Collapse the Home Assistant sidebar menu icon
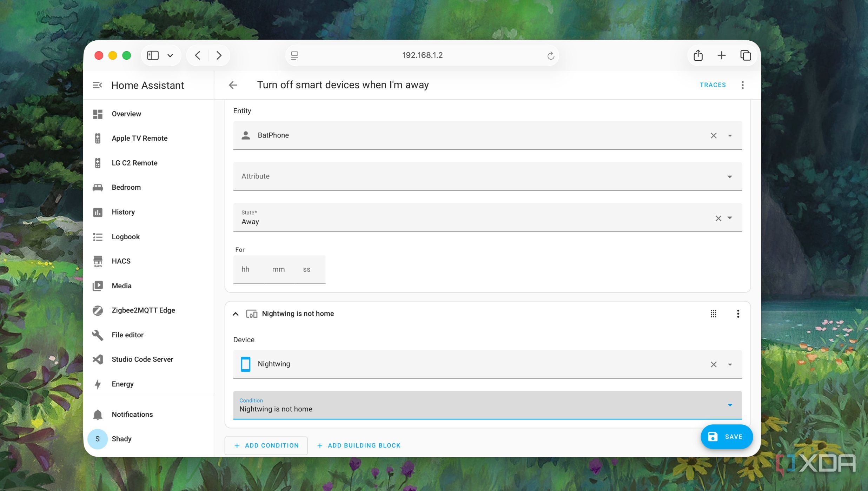Screen dimensions: 868x491 [97, 85]
